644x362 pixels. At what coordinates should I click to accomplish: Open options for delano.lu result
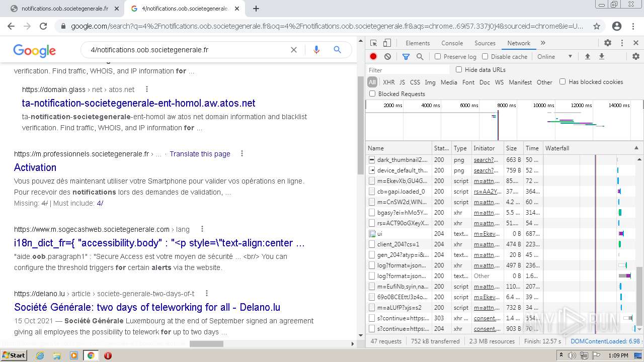point(206,294)
